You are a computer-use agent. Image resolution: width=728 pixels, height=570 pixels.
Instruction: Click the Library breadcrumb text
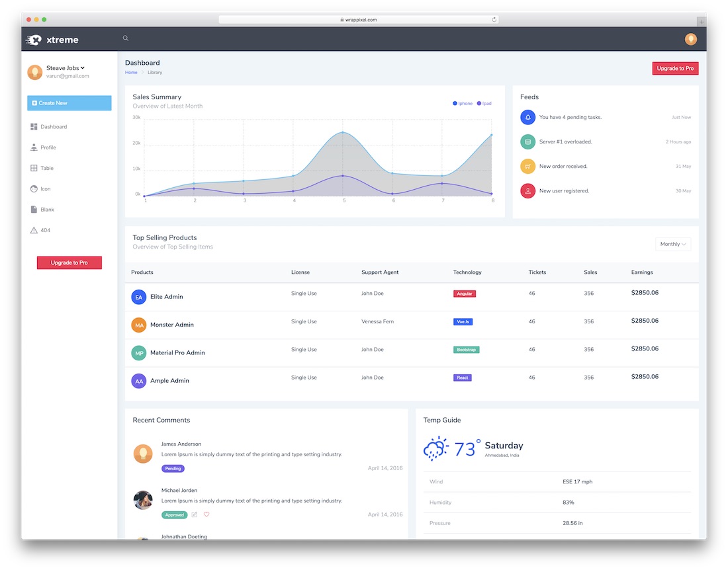click(155, 72)
